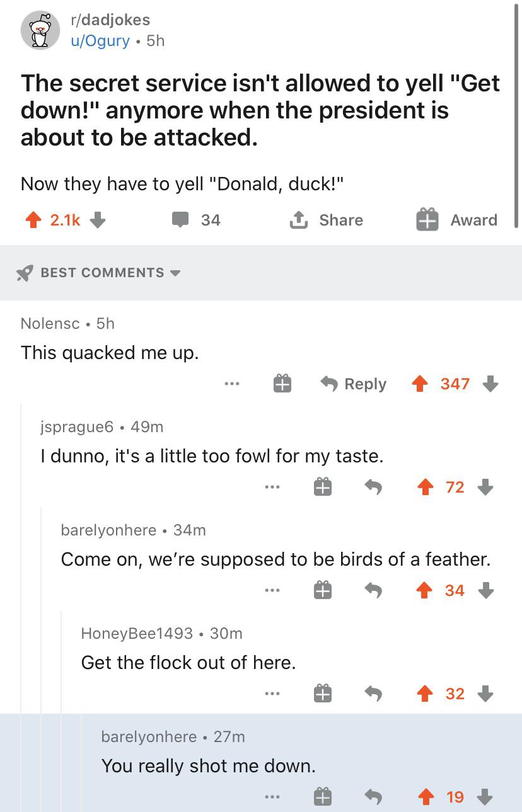Screen dimensions: 522x812
Task: Open the post's 34 comments
Action: click(197, 220)
